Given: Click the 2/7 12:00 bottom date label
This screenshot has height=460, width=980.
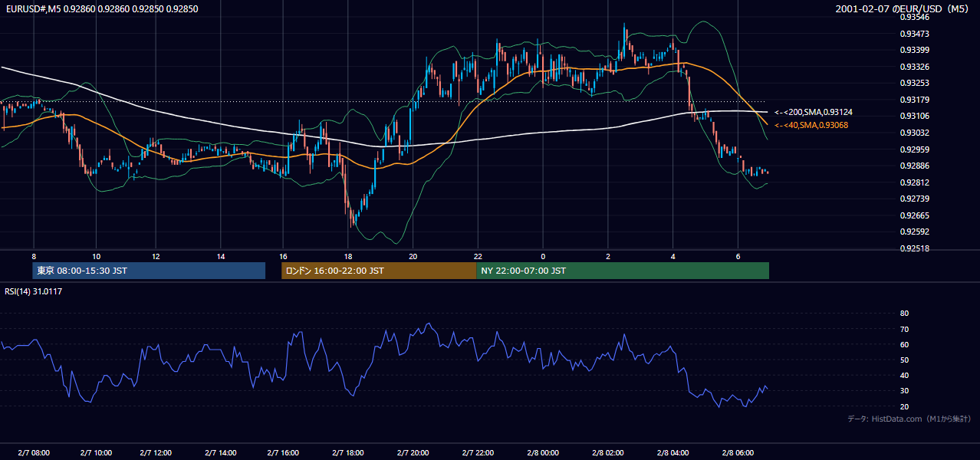Looking at the screenshot, I should [156, 453].
